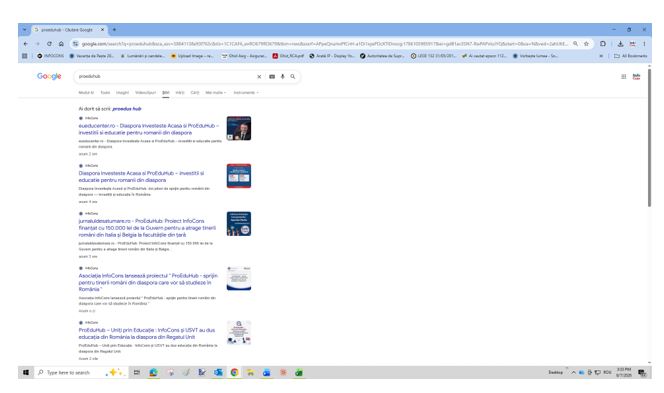
Task: Open the PDF bookmark with red icon
Action: coord(288,55)
